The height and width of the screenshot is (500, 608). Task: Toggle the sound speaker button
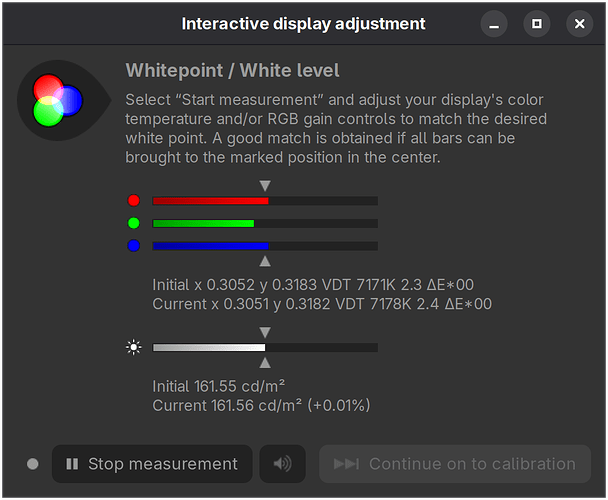click(x=283, y=464)
